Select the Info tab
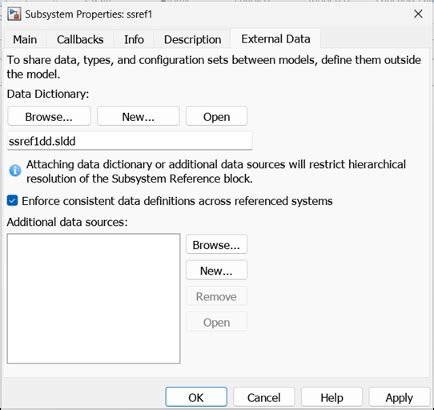This screenshot has height=410, width=434. (134, 40)
